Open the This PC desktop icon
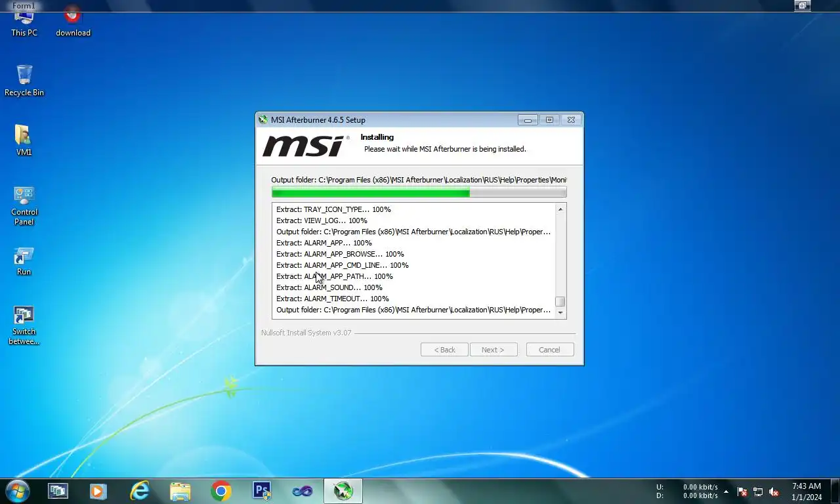This screenshot has height=504, width=840. pyautogui.click(x=24, y=22)
